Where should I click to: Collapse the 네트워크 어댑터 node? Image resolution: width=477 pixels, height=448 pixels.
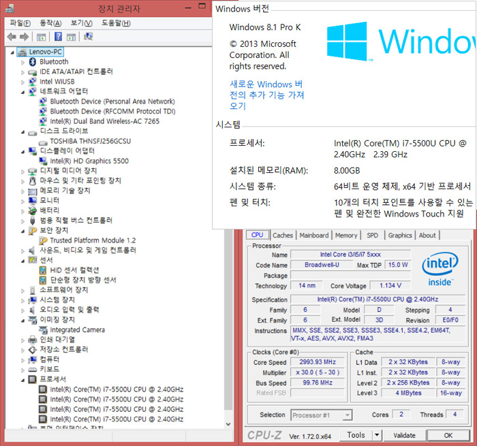(22, 92)
